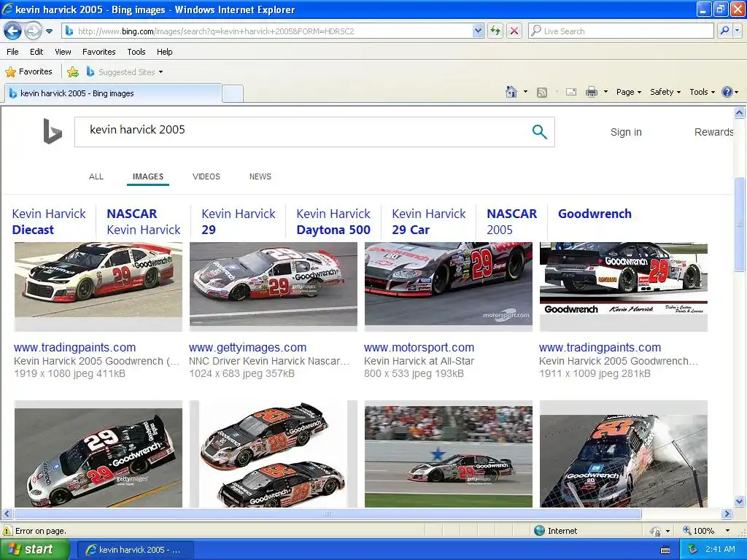Click the Live Search magnifier button

724,31
